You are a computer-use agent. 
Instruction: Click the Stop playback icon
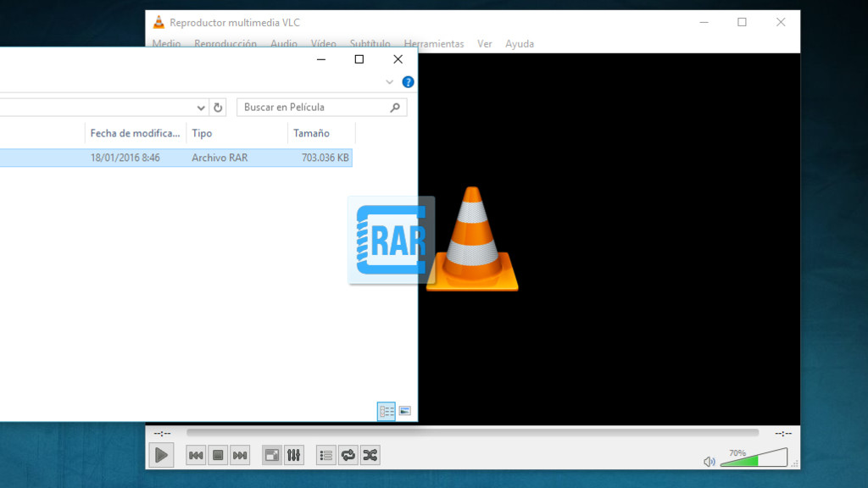pos(217,455)
